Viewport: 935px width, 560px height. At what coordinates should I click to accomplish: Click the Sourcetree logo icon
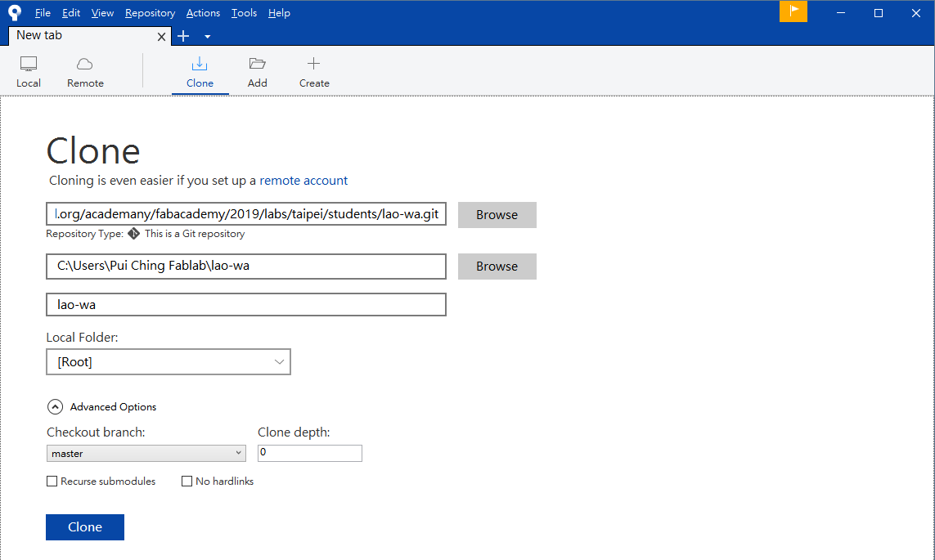pos(14,12)
